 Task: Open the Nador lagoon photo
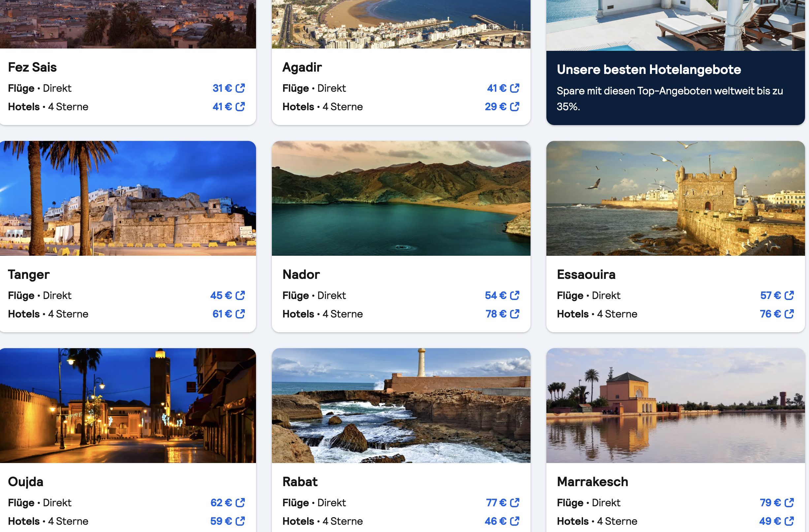(x=401, y=198)
